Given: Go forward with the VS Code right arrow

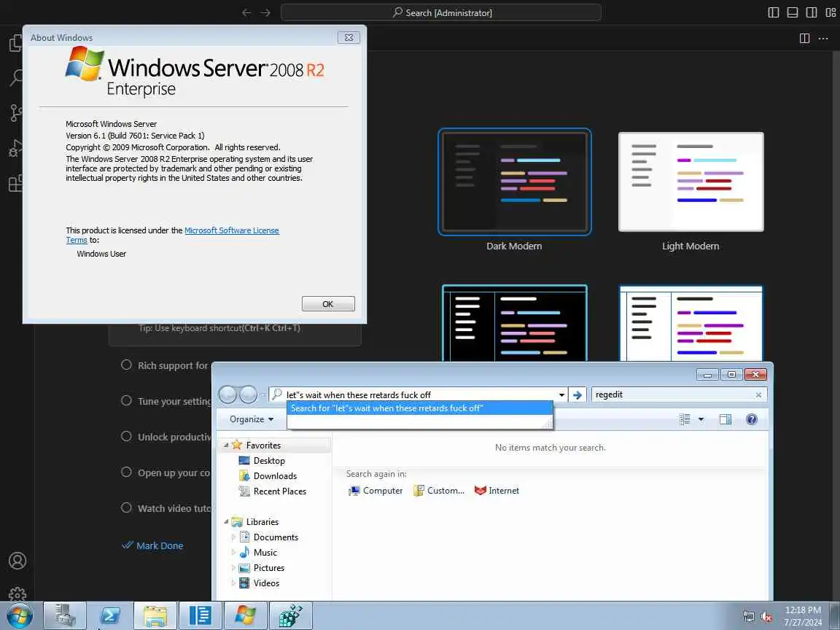Looking at the screenshot, I should click(265, 12).
